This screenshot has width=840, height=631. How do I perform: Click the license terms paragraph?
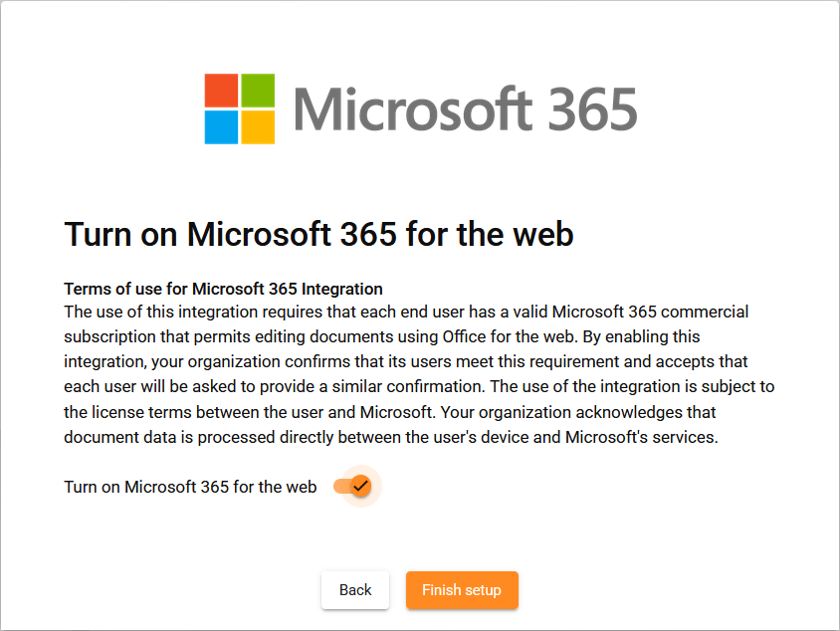pos(418,373)
